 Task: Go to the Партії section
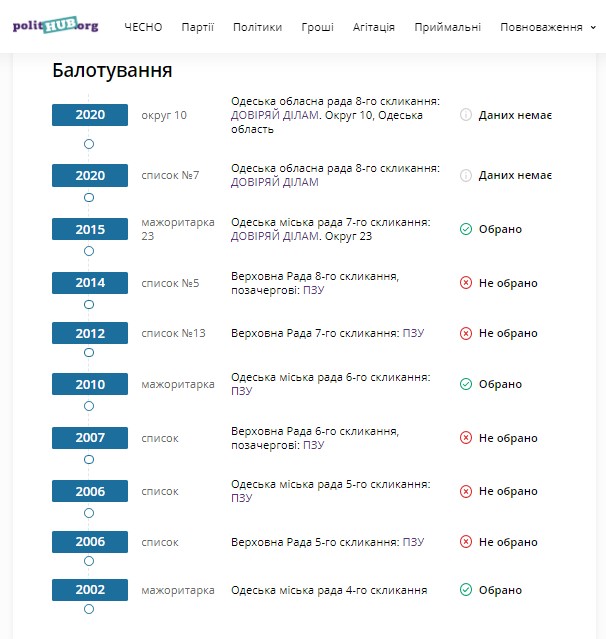pos(197,27)
